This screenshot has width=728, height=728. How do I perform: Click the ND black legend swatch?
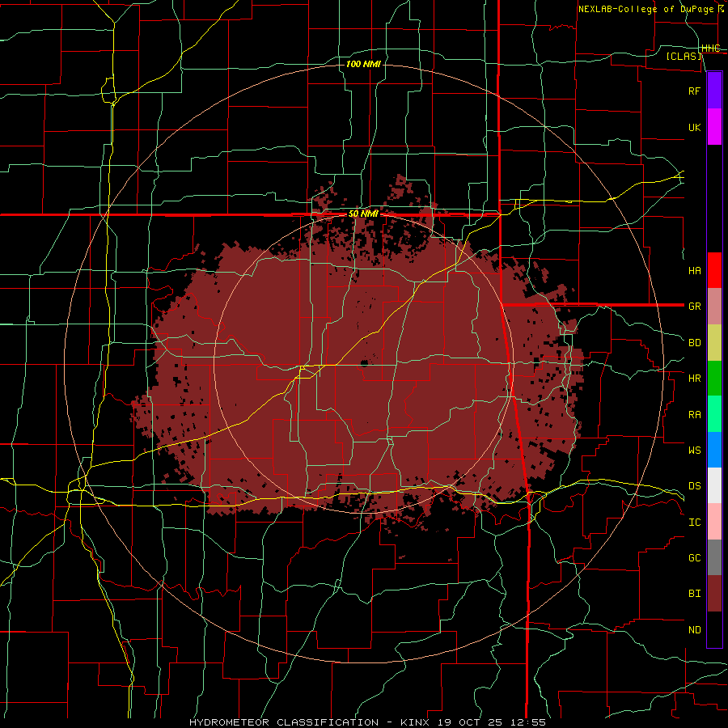pos(714,629)
